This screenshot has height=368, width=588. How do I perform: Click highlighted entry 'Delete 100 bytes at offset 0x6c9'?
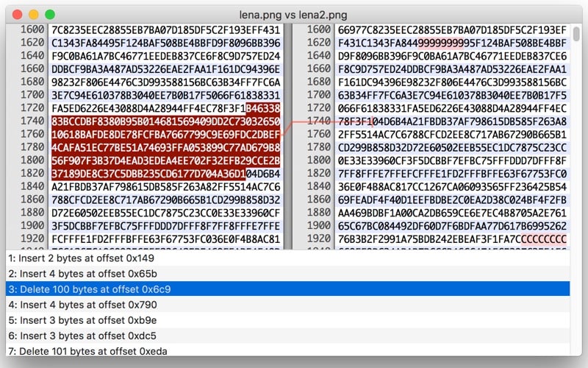[287, 289]
